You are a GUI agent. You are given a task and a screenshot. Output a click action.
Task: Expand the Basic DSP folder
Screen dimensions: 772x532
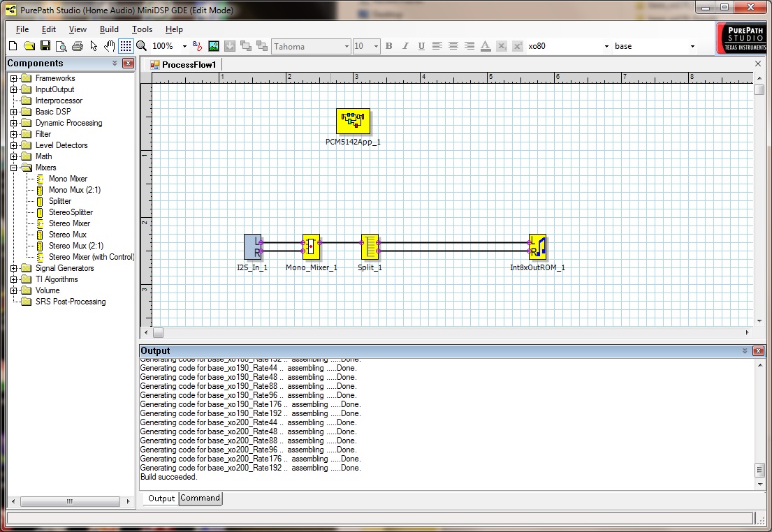tap(14, 112)
